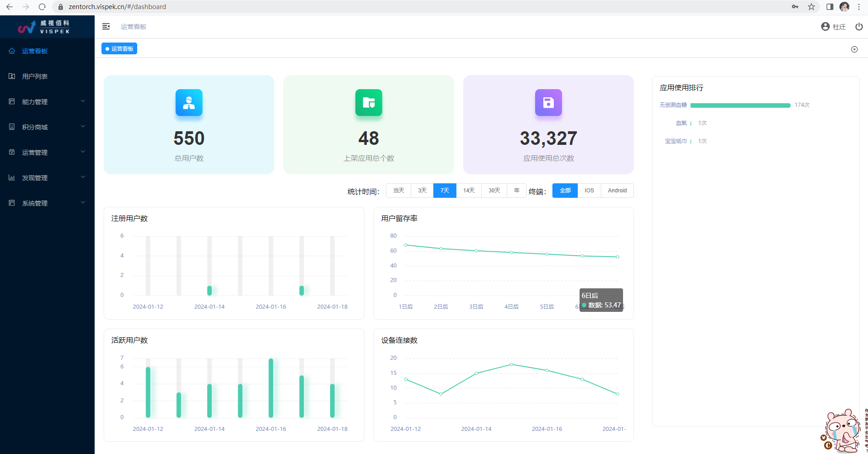This screenshot has height=454, width=868.
Task: Select the 7天 time range
Action: click(x=445, y=191)
